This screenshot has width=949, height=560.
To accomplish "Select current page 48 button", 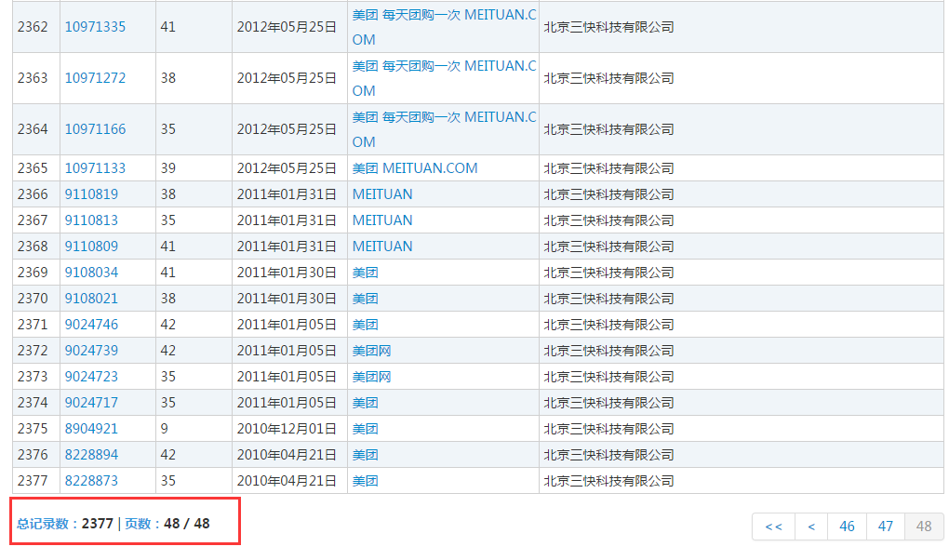I will (x=924, y=527).
